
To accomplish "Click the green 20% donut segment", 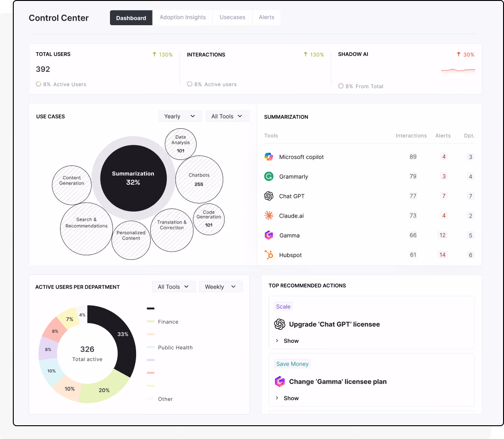I will [104, 390].
